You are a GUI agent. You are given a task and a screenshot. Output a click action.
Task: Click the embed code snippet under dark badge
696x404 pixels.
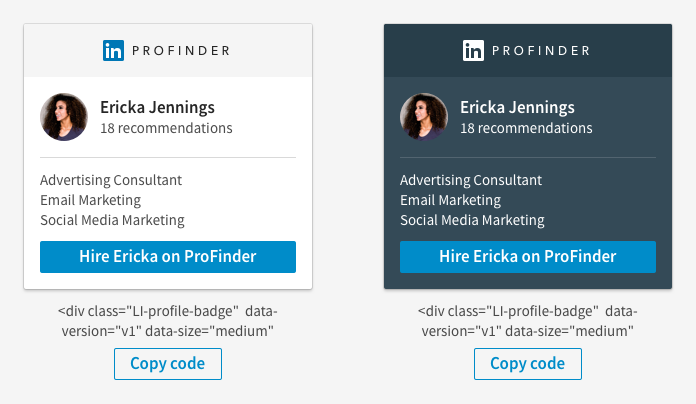click(x=528, y=321)
